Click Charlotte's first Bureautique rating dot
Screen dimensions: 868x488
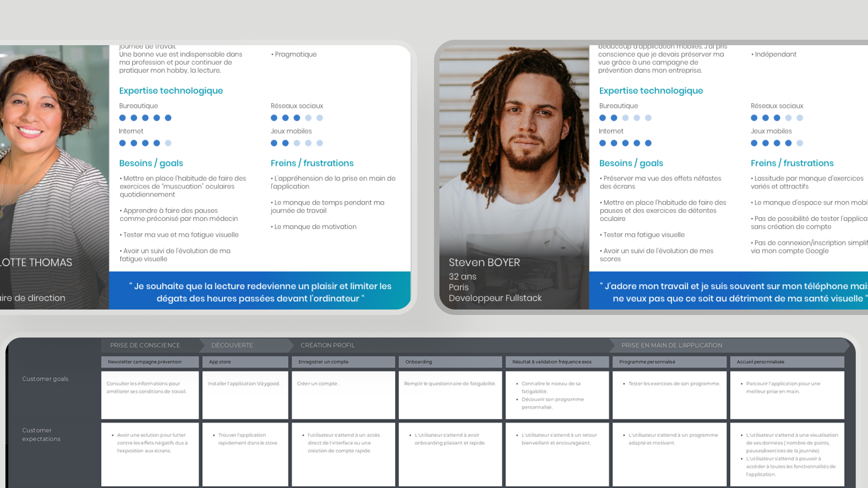point(123,118)
